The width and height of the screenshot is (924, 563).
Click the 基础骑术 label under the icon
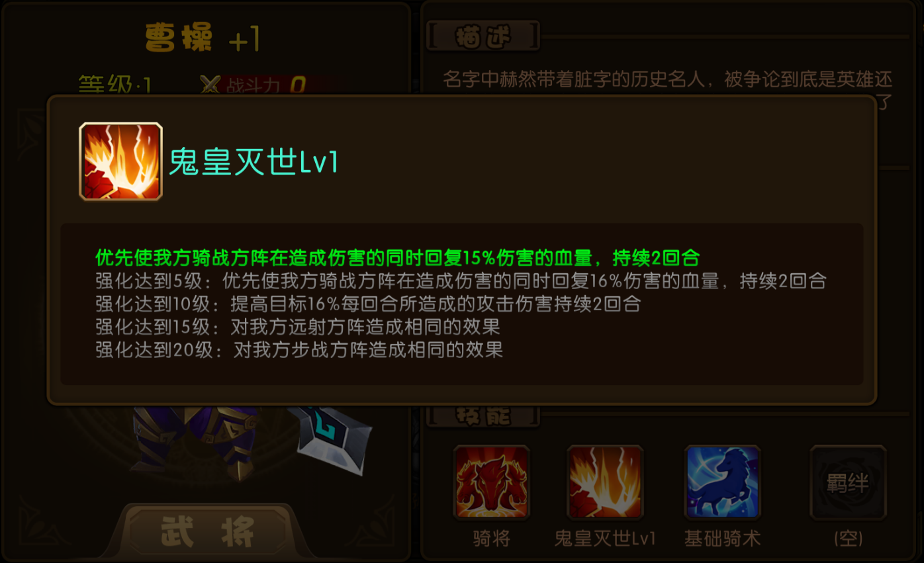click(x=722, y=539)
